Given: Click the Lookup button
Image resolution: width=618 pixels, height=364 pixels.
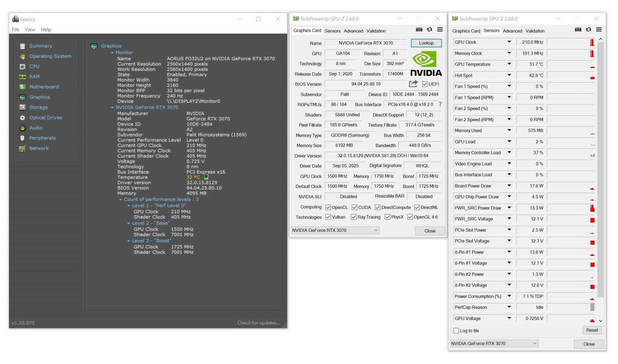Looking at the screenshot, I should (x=426, y=43).
